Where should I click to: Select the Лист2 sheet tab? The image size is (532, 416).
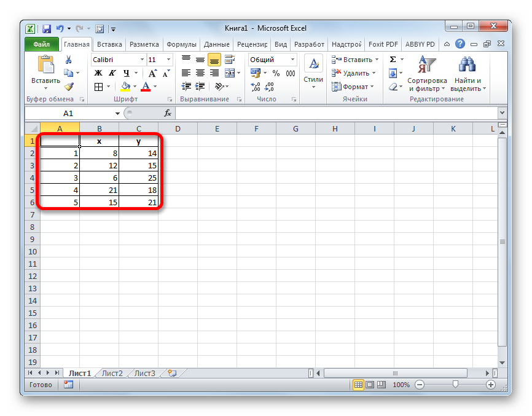[112, 373]
